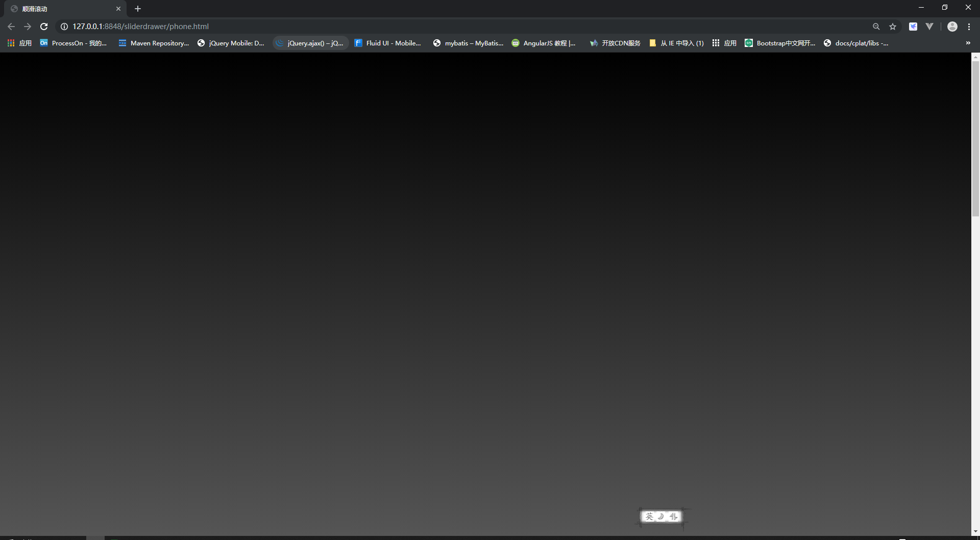
Task: Toggle the moon icon in IME bar
Action: click(x=661, y=517)
